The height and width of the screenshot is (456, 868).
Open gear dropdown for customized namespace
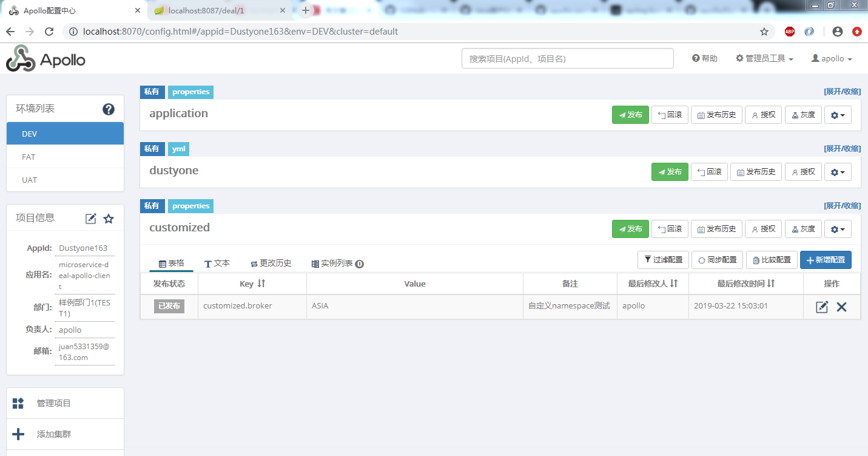838,229
